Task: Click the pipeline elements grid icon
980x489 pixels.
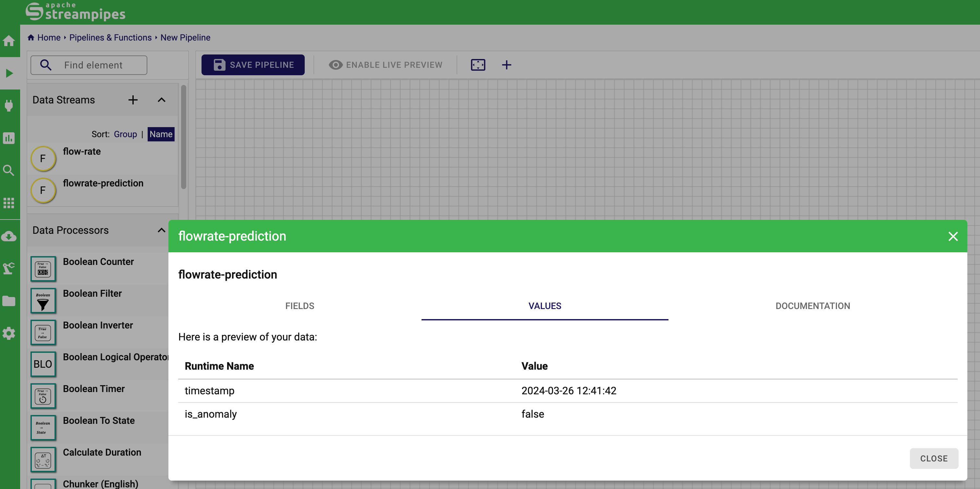Action: [x=9, y=204]
